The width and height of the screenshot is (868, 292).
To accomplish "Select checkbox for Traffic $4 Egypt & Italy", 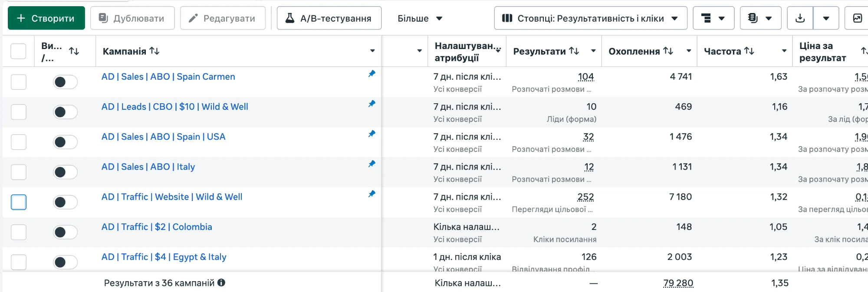I will click(18, 262).
